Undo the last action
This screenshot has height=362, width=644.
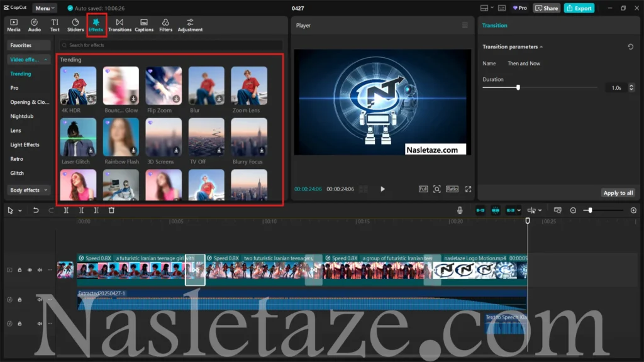point(36,210)
